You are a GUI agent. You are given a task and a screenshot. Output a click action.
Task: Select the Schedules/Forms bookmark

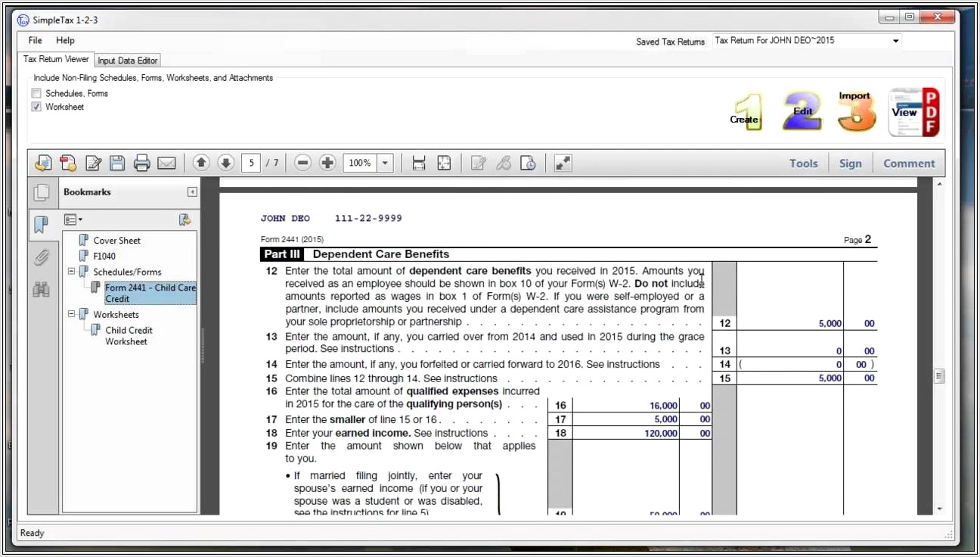coord(127,272)
